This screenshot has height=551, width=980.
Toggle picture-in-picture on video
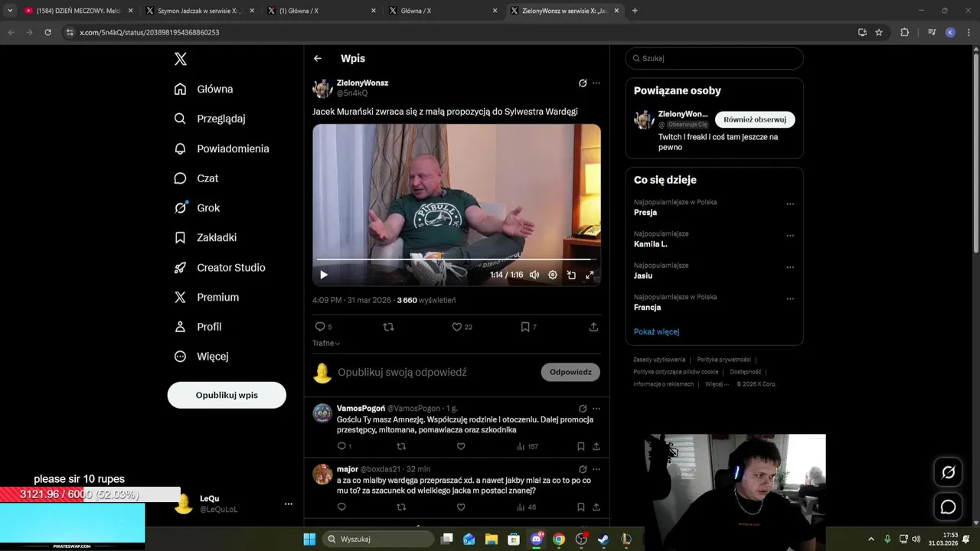click(x=571, y=275)
